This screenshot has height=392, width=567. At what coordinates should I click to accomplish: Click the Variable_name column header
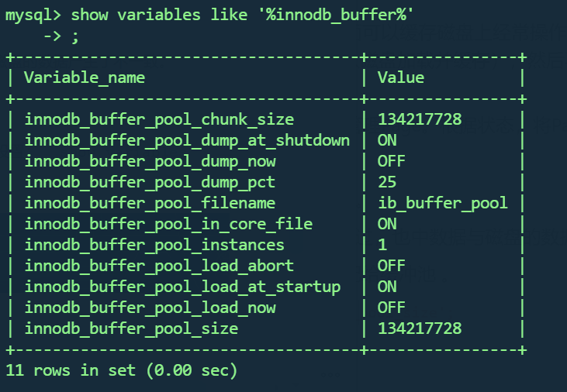tap(85, 77)
